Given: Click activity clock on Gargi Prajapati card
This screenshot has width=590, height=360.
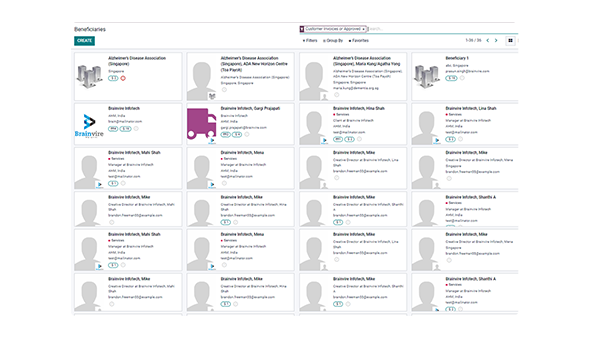Looking at the screenshot, I should (247, 135).
